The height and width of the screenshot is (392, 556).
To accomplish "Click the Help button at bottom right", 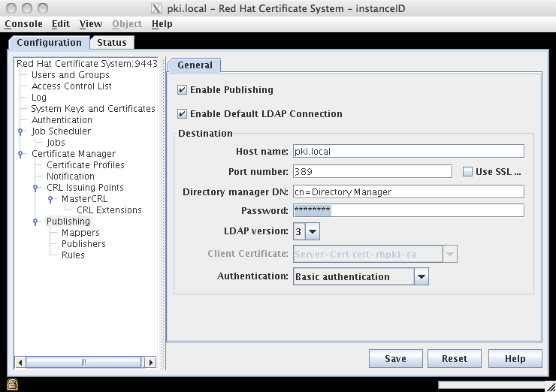I will click(515, 359).
